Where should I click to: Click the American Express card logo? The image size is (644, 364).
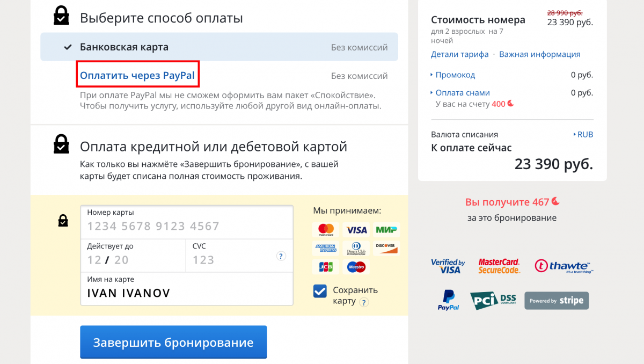tap(326, 248)
